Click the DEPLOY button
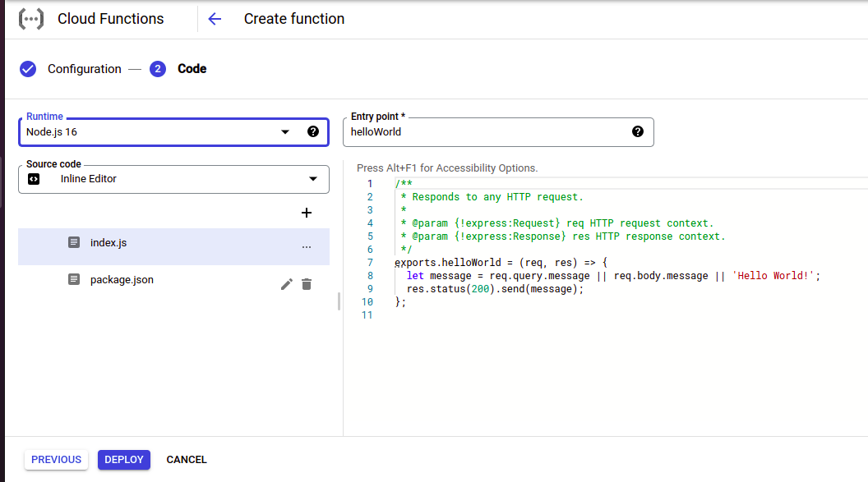The height and width of the screenshot is (482, 868). tap(124, 460)
